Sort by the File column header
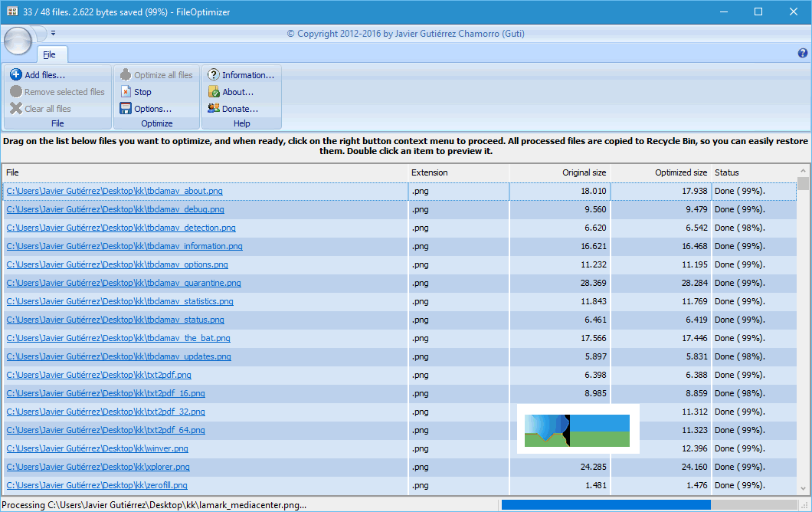The image size is (812, 512). [x=205, y=172]
